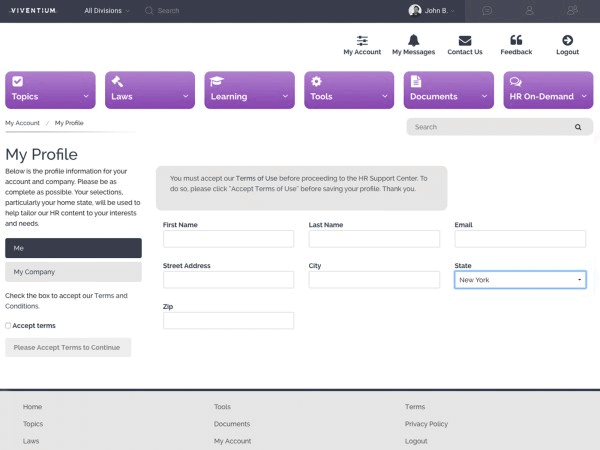The width and height of the screenshot is (600, 450).
Task: Click the Logout arrow icon
Action: coord(567,40)
